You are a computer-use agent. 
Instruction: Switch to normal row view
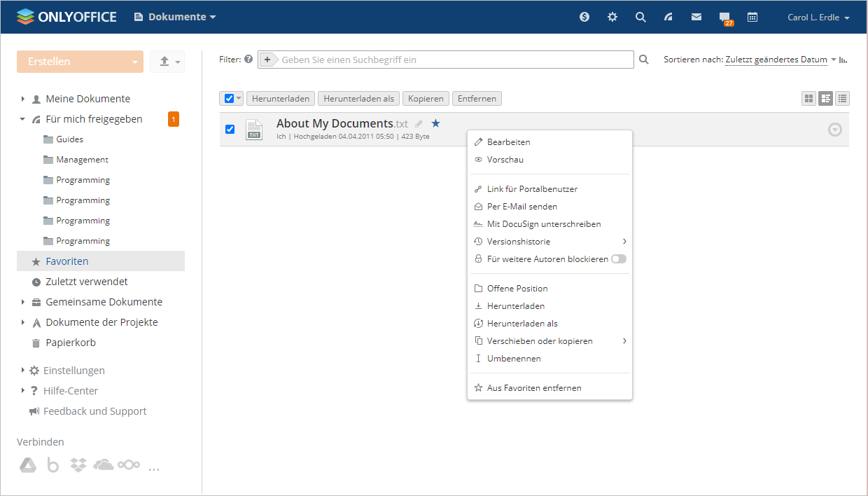826,99
